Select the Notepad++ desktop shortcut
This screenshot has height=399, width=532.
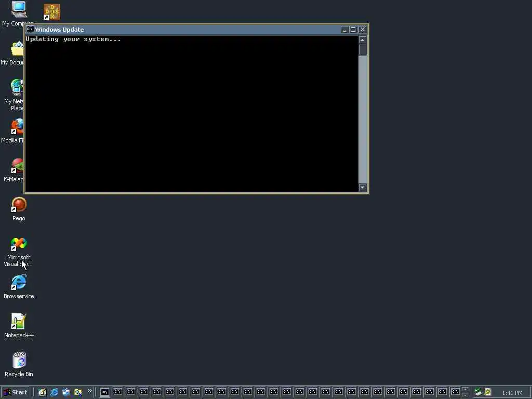point(19,321)
